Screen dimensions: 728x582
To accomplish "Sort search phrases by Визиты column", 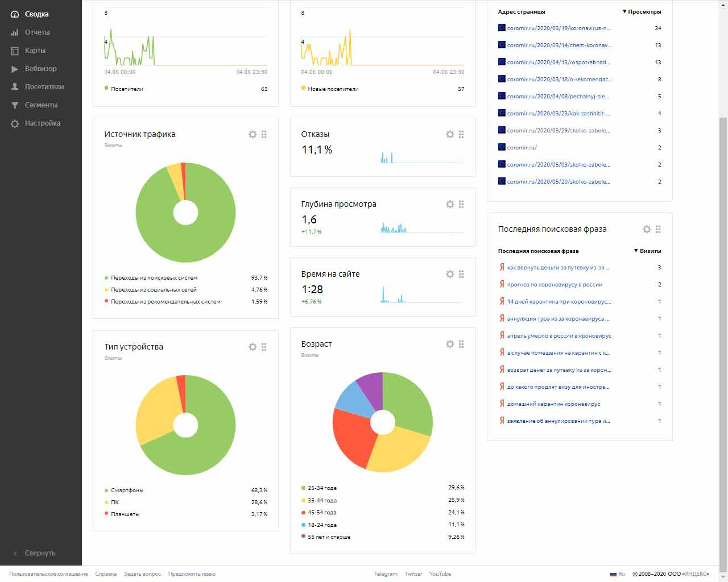I will [650, 251].
